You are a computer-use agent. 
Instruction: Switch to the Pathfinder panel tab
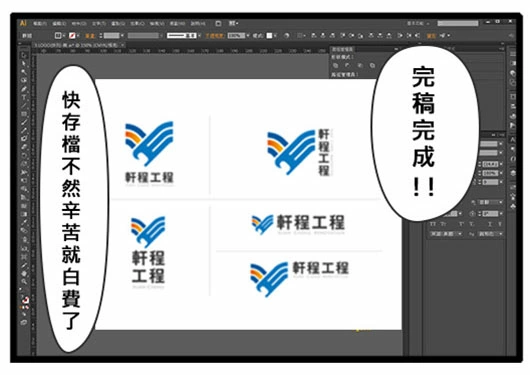(342, 49)
